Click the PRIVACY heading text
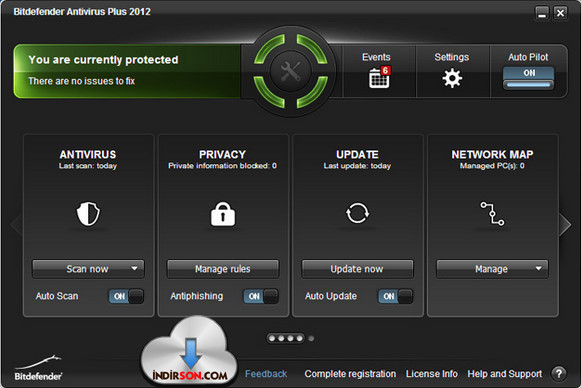 pos(222,155)
